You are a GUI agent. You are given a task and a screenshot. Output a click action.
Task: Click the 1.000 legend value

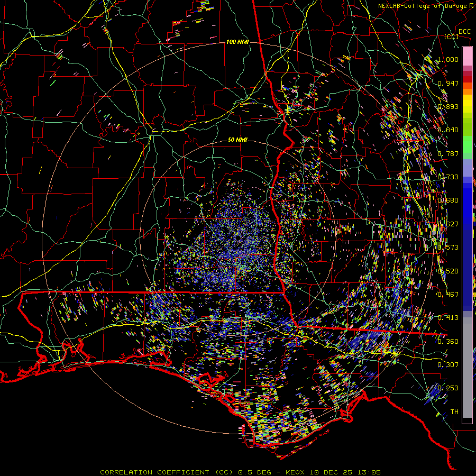point(448,59)
